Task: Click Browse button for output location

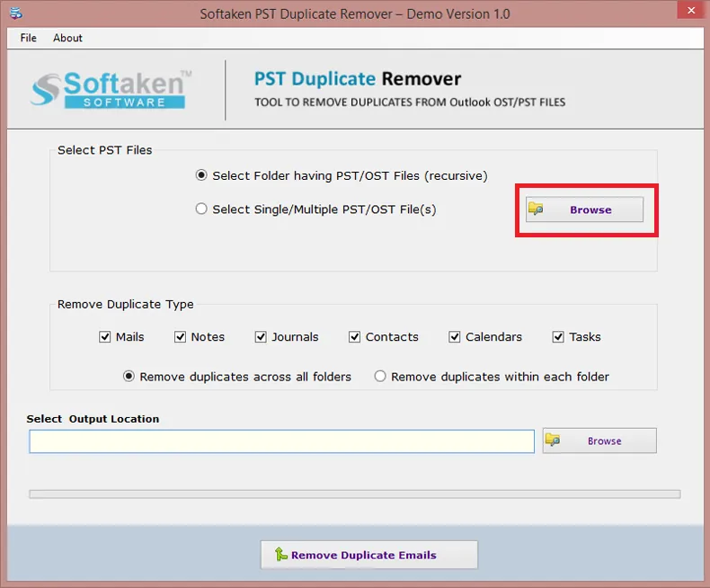Action: pos(599,441)
